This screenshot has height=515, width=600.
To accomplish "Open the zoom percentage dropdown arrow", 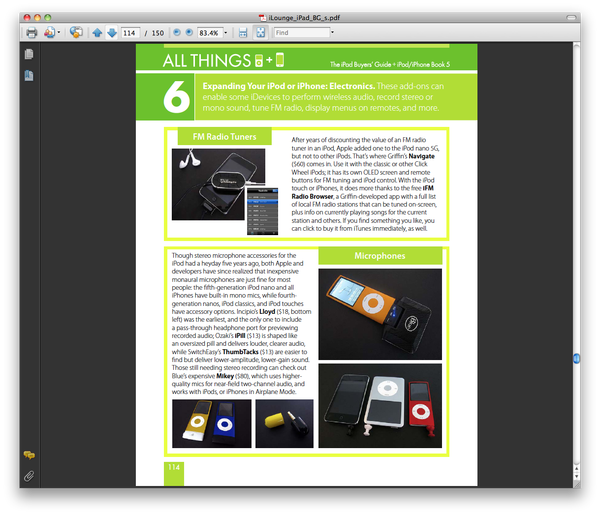I will 226,33.
